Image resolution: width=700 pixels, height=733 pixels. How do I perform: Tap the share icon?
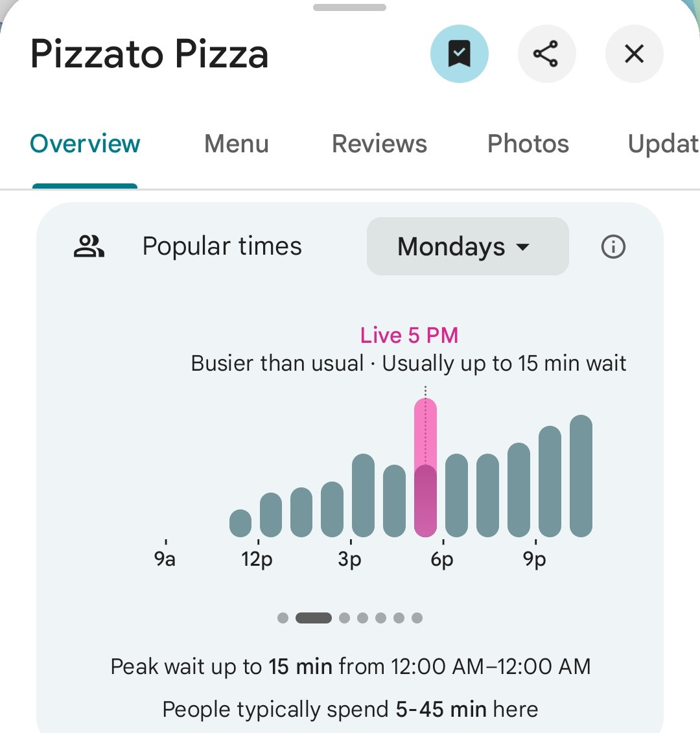pos(546,54)
